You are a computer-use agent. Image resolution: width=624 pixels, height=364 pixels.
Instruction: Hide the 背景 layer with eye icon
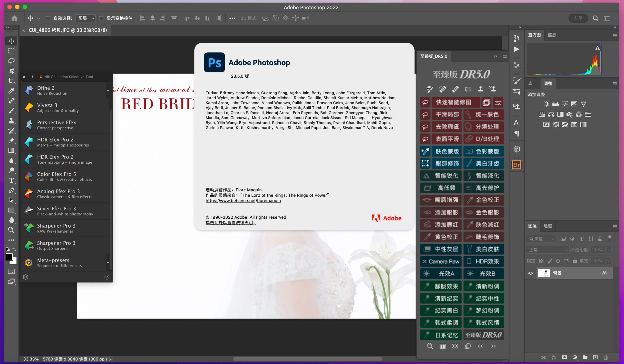(x=530, y=273)
